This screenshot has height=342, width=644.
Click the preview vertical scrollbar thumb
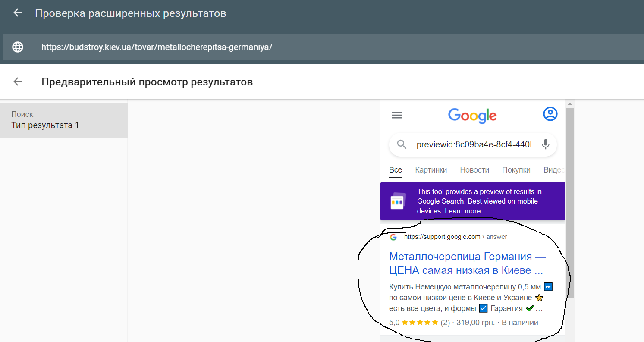click(570, 203)
